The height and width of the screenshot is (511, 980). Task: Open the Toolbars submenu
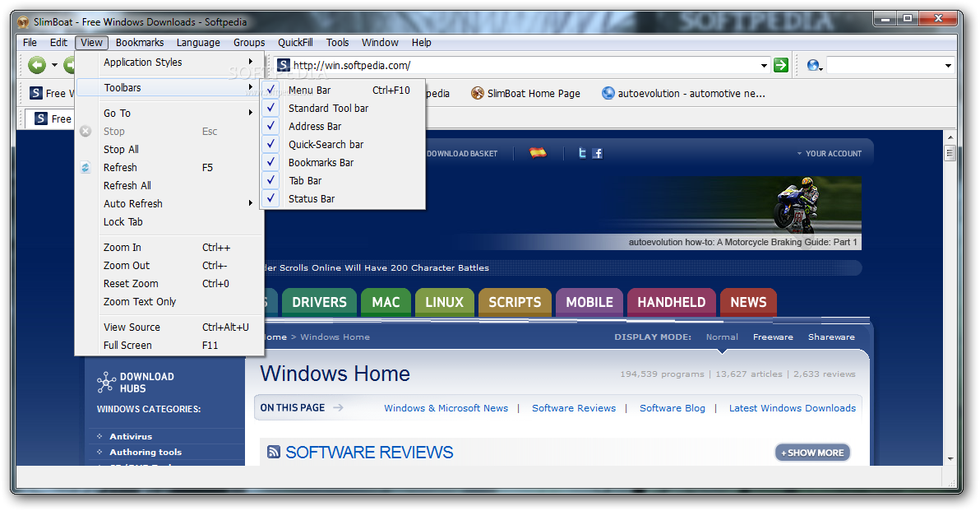click(x=169, y=87)
